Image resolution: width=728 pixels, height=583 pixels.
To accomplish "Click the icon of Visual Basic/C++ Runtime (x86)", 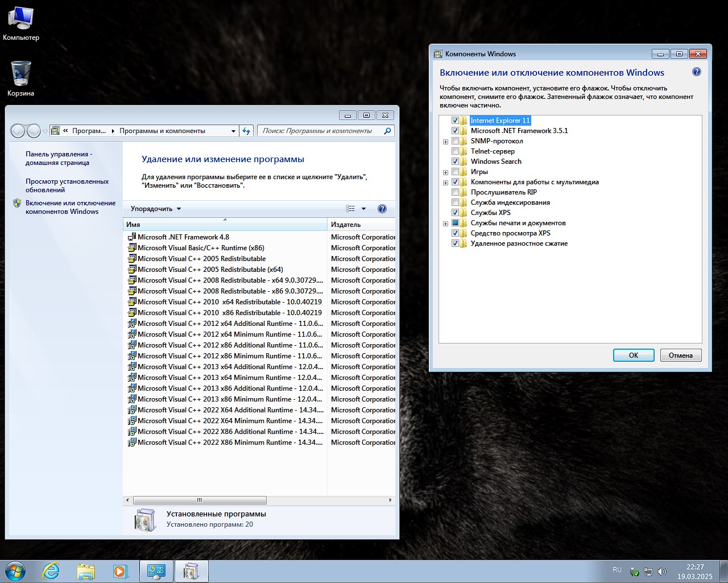I will click(132, 248).
